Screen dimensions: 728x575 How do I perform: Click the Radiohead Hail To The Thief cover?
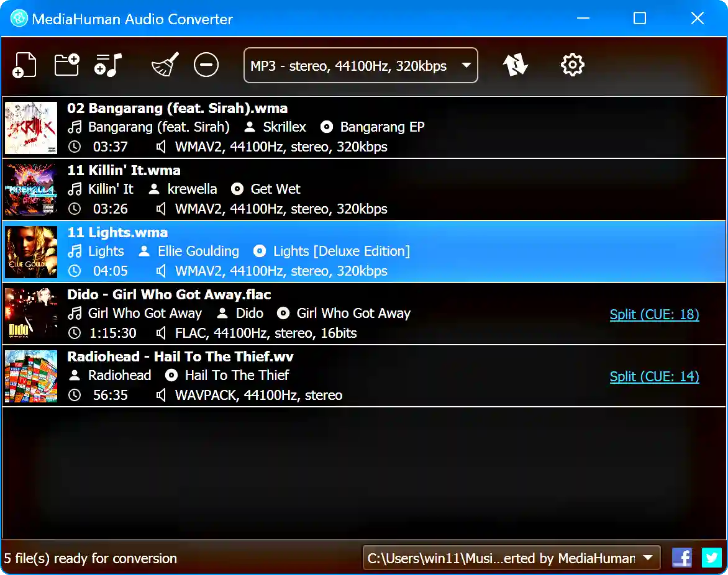31,376
